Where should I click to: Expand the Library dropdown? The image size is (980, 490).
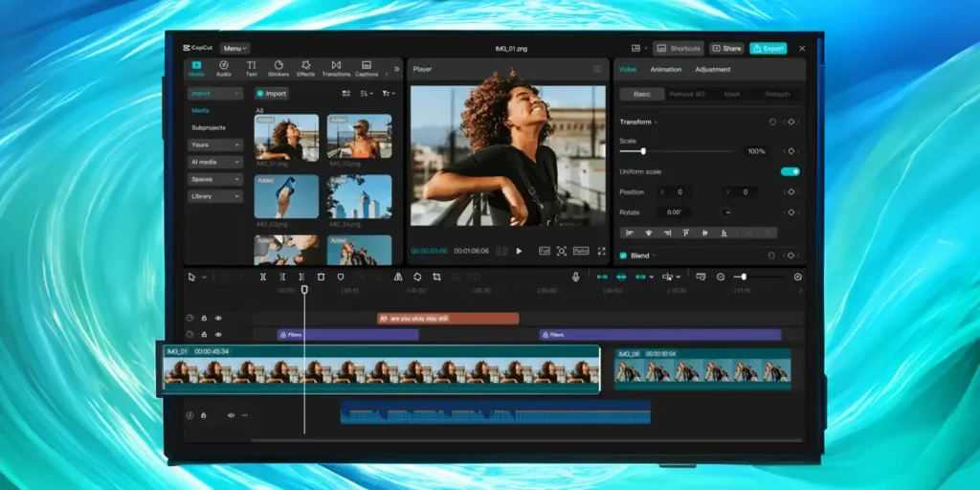[215, 196]
